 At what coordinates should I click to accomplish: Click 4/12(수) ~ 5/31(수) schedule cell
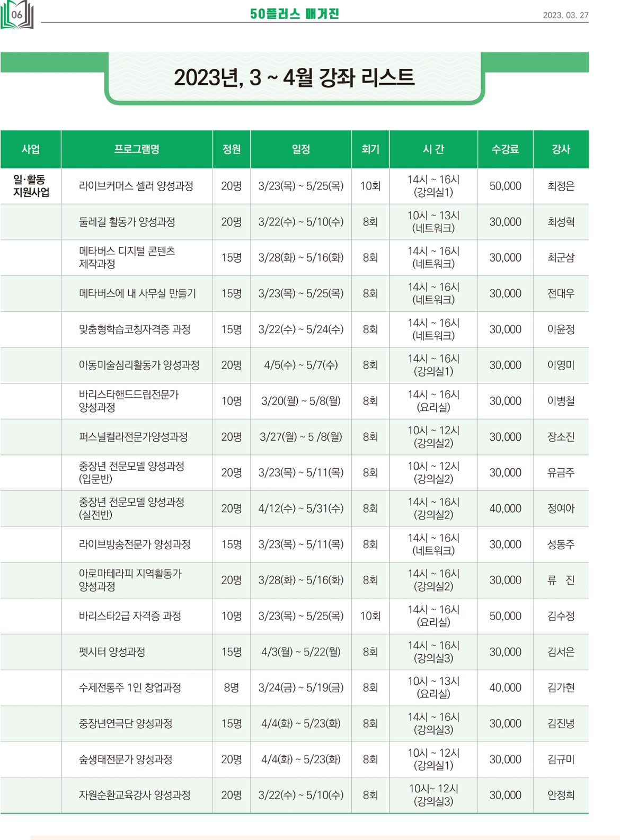300,508
